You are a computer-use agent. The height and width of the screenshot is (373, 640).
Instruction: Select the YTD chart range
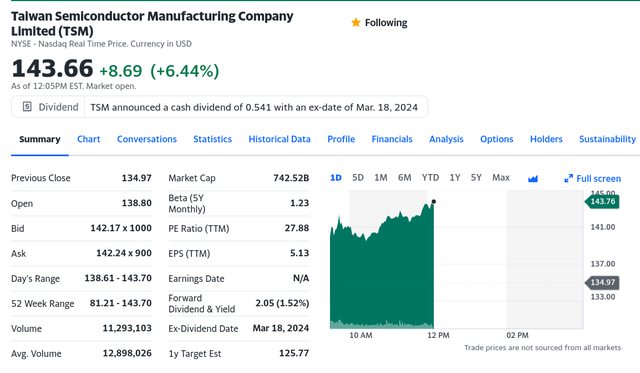point(430,178)
